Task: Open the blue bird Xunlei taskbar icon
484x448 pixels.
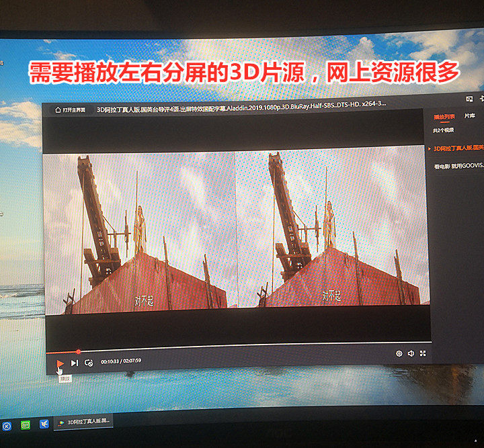Action: point(44,424)
